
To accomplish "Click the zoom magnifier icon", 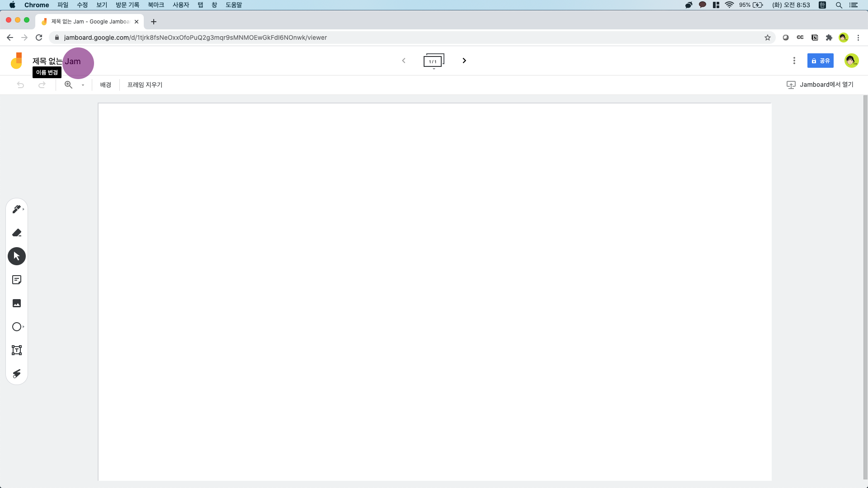I will pyautogui.click(x=68, y=84).
